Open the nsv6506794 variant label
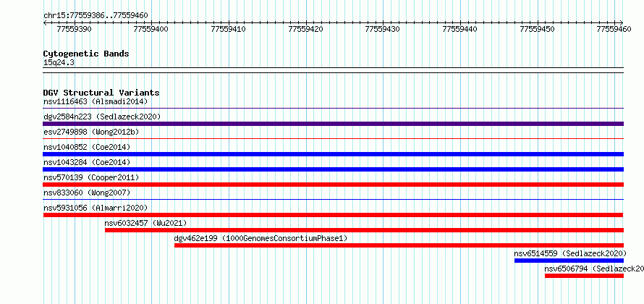This screenshot has width=644, height=304. (594, 269)
